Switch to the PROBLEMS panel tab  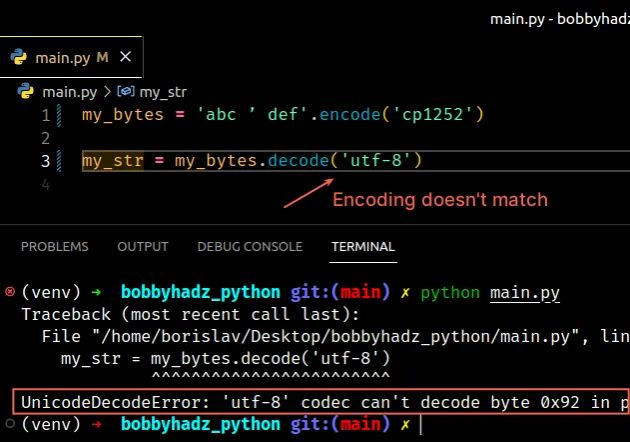[55, 246]
